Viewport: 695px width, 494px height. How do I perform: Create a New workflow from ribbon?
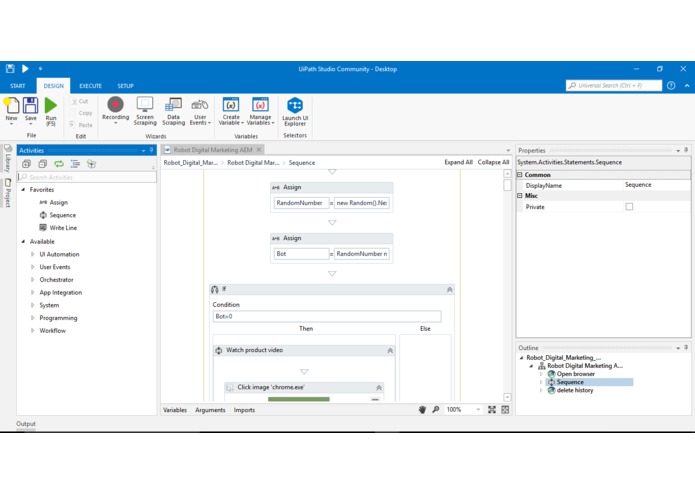[12, 111]
